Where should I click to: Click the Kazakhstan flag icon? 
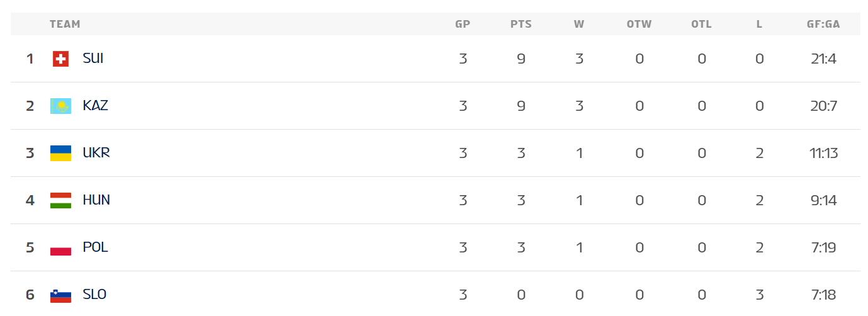[60, 106]
